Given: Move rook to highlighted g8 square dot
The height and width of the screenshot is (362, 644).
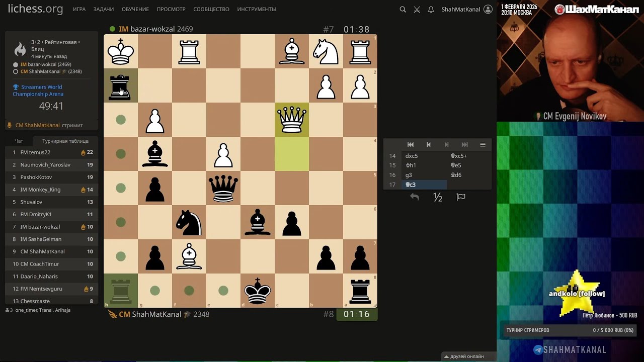Looking at the screenshot, I should 155,291.
